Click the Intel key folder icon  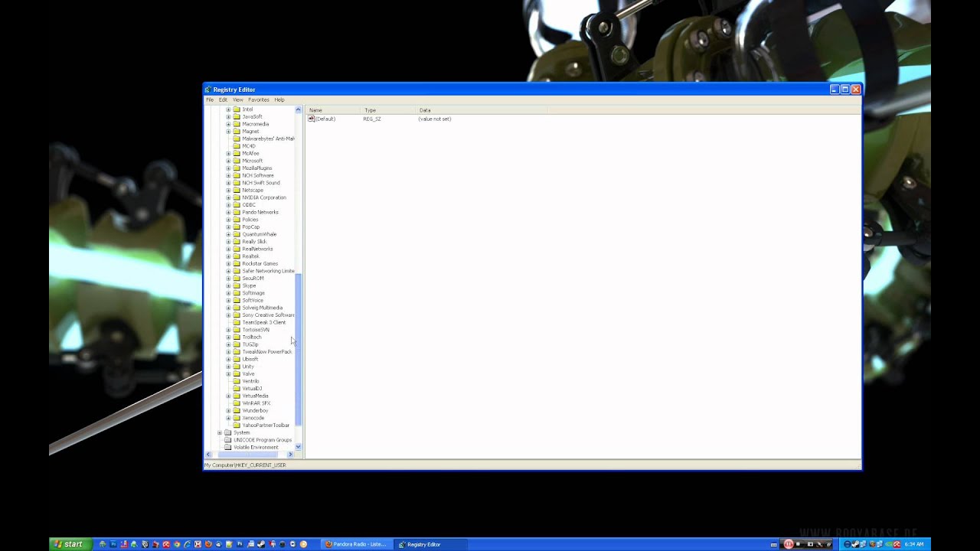[x=237, y=109]
